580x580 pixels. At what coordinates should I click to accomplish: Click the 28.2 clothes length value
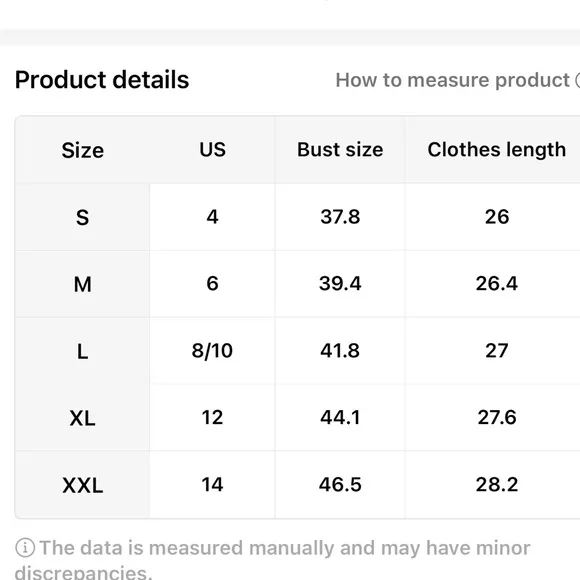point(496,484)
